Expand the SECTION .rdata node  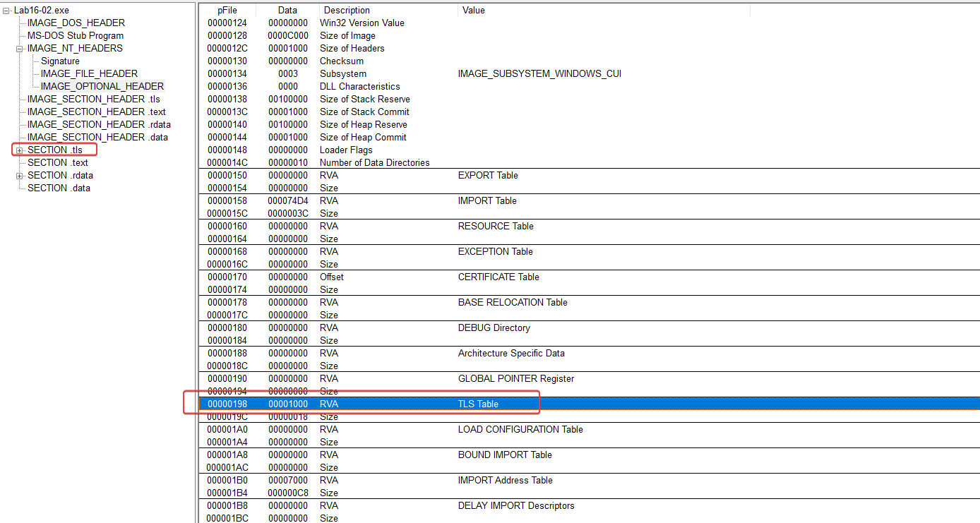20,176
